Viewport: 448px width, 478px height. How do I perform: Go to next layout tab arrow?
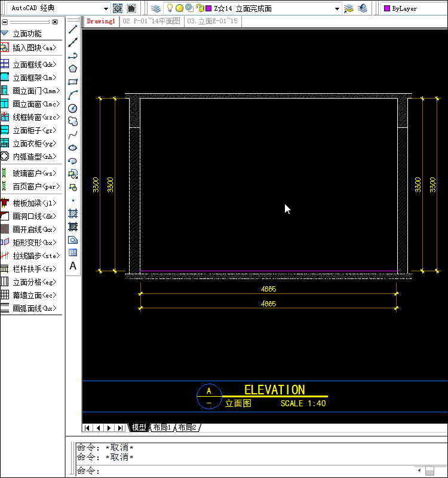click(x=109, y=428)
